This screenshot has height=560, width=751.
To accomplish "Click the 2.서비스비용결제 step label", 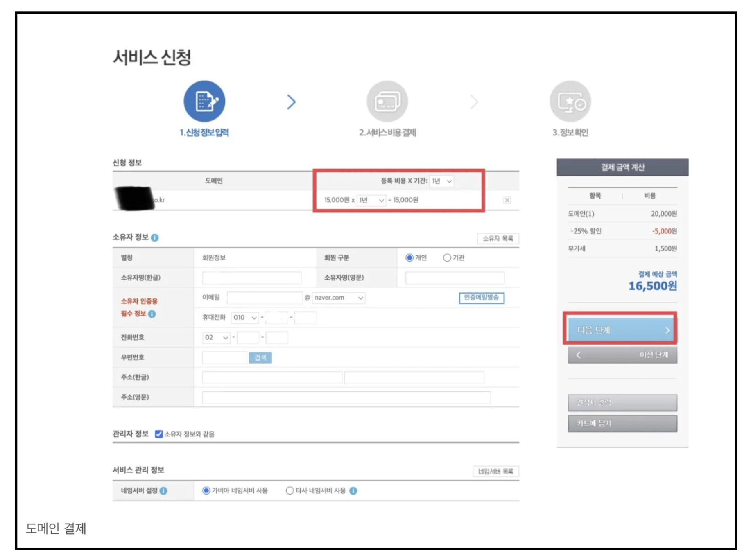I will 387,133.
